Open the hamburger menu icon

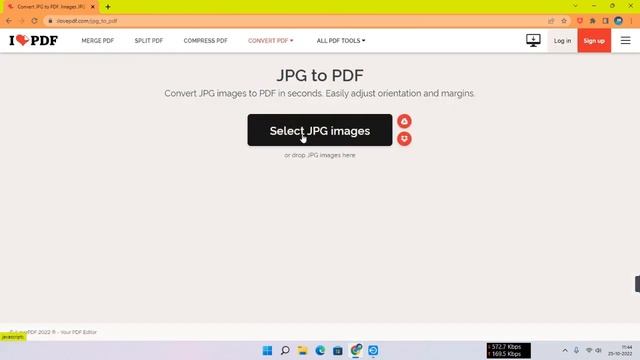[625, 40]
